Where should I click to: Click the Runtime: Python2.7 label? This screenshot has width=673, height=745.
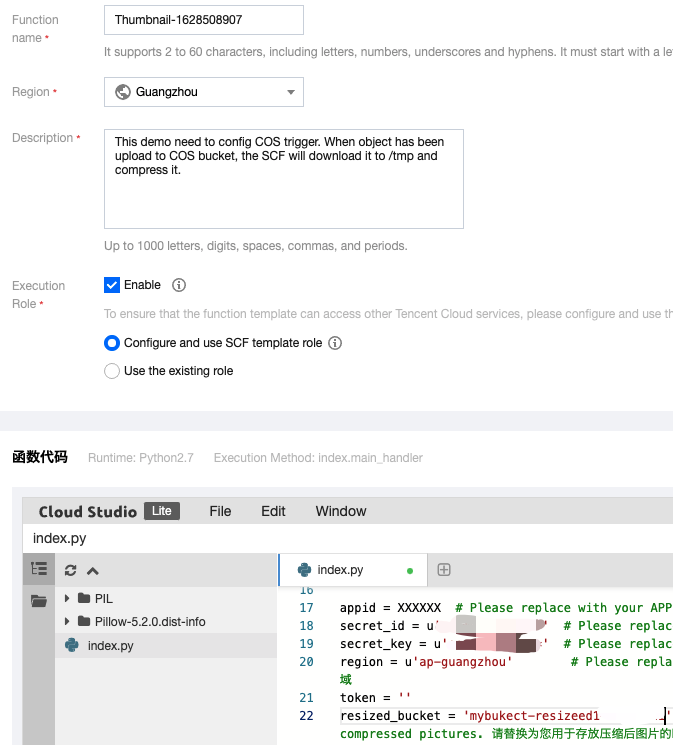pyautogui.click(x=141, y=458)
